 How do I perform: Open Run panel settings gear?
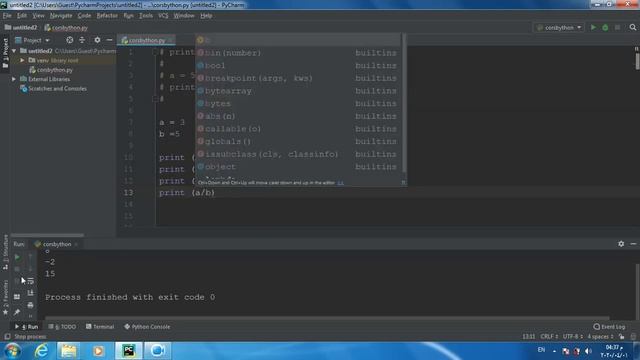tap(621, 244)
